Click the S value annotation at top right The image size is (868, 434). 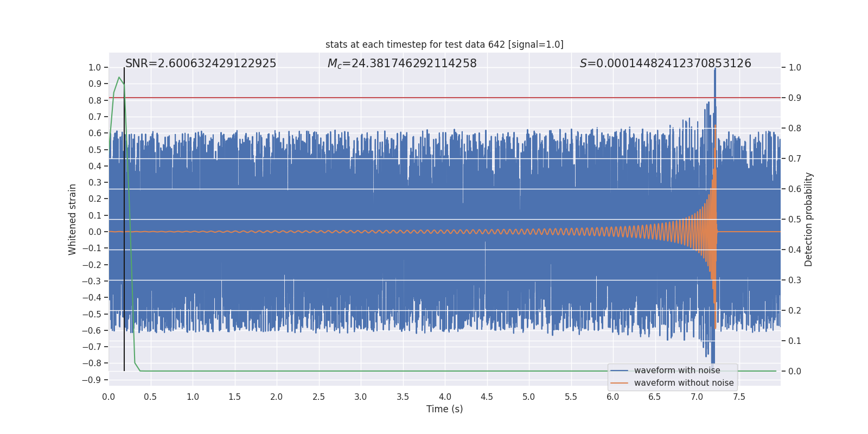[665, 63]
